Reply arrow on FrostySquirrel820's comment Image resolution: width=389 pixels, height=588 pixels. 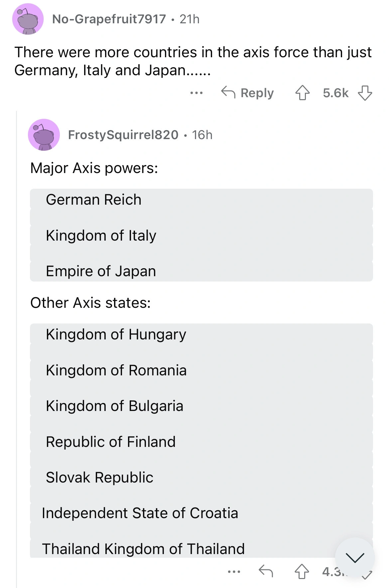coord(266,571)
